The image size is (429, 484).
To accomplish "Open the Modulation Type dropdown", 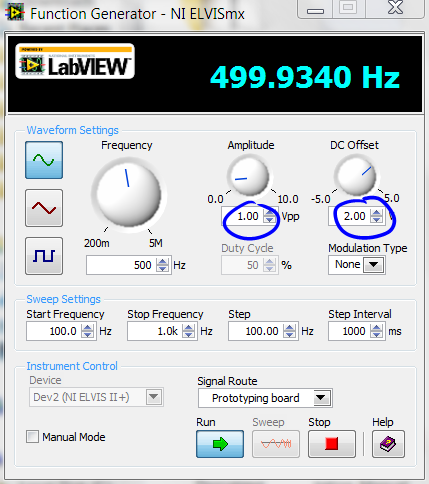I will pyautogui.click(x=373, y=265).
